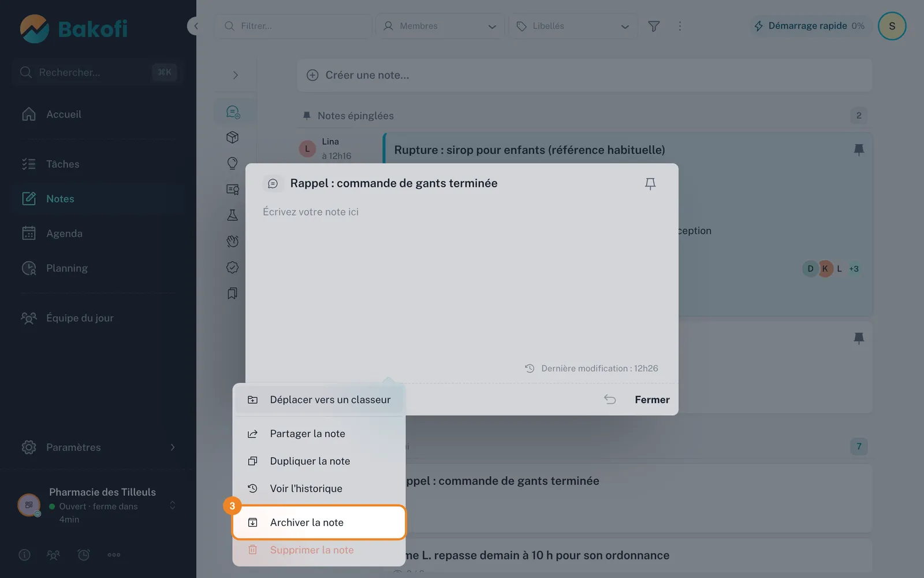Edit the title Rappel : commande de gants terminée
This screenshot has width=924, height=578.
(394, 183)
